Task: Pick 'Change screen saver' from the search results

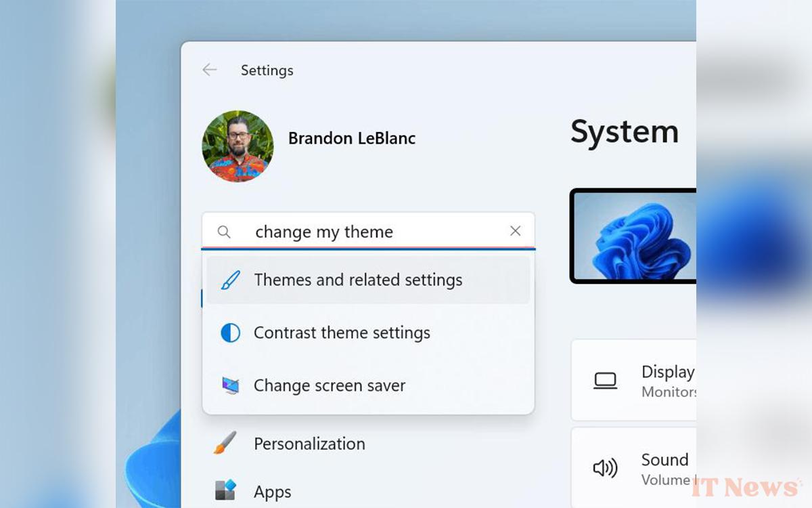Action: [329, 385]
